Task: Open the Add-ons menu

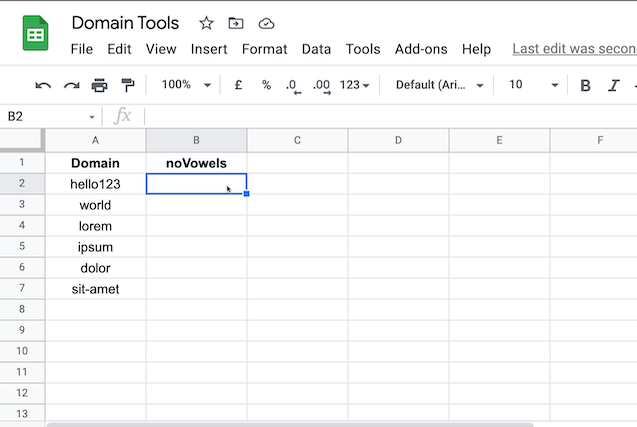Action: tap(421, 49)
